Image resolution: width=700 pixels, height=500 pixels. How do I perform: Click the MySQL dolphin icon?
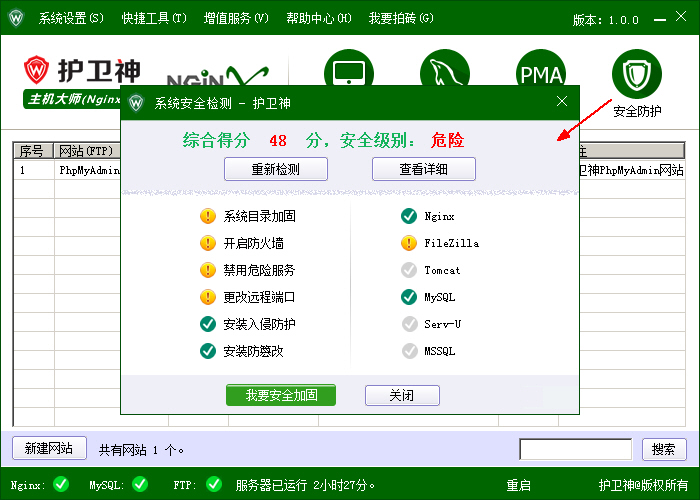(x=445, y=67)
